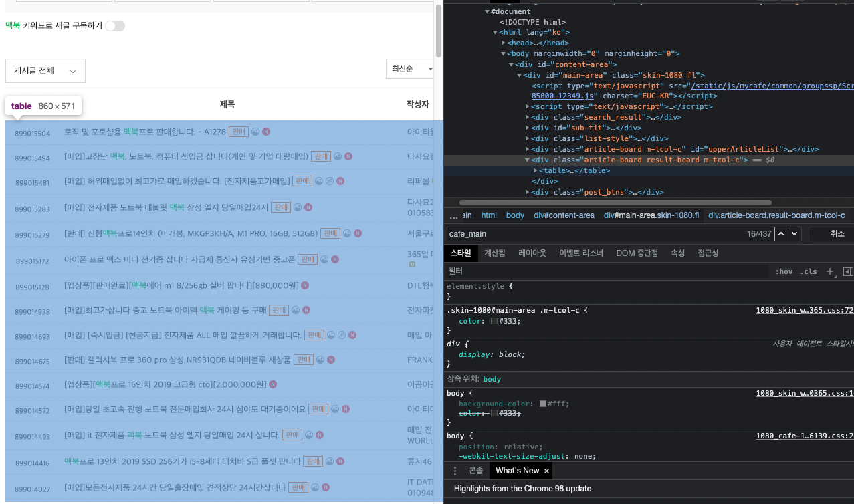Viewport: 854px width, 504px height.
Task: Click N badge on post 899014574
Action: click(x=273, y=384)
